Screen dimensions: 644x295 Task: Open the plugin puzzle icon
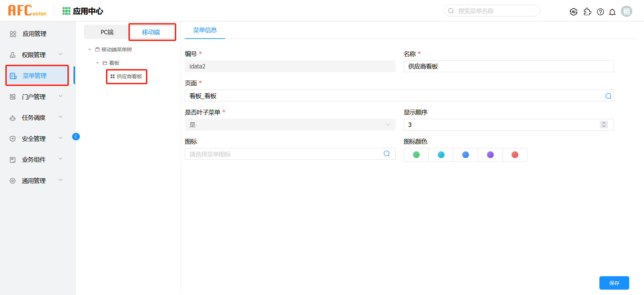click(x=587, y=12)
